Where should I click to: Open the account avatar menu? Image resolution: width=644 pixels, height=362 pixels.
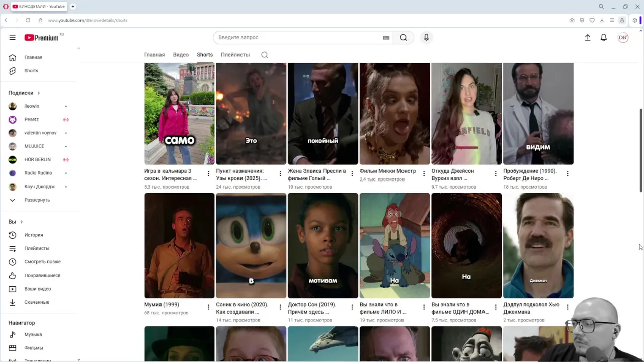623,37
